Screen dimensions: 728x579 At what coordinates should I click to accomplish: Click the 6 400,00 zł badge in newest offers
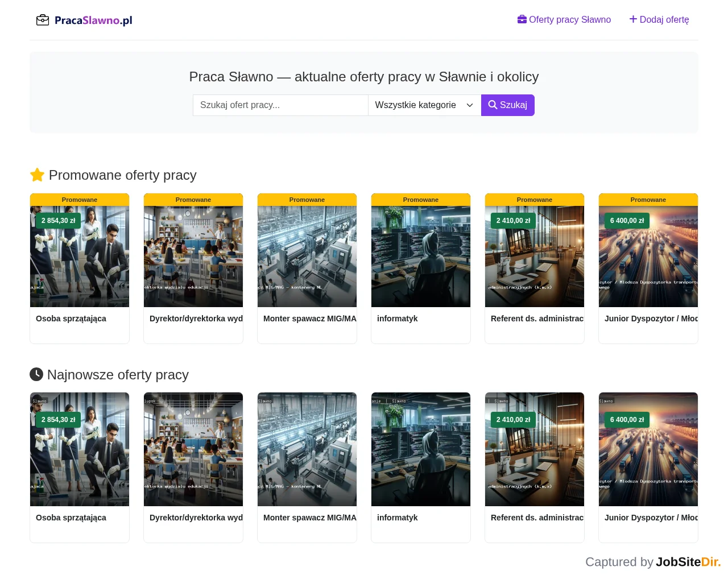point(627,420)
